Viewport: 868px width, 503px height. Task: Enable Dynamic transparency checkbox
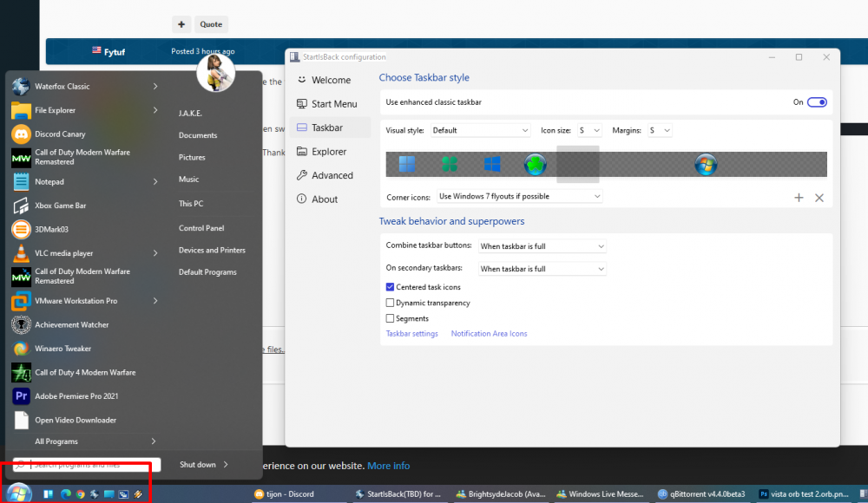pyautogui.click(x=390, y=303)
